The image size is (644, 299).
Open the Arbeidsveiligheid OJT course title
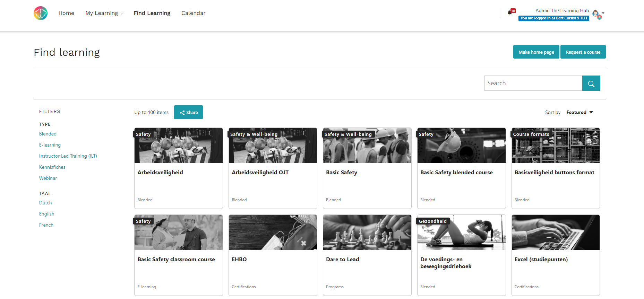[260, 172]
